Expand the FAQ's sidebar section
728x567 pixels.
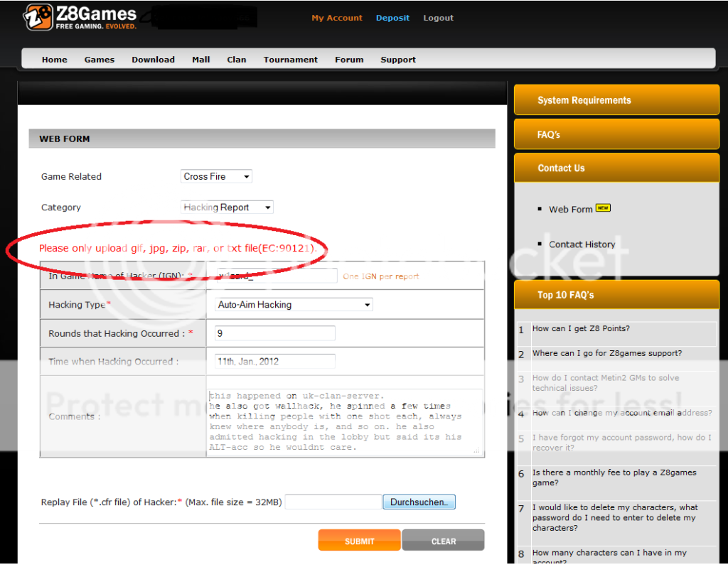(616, 134)
